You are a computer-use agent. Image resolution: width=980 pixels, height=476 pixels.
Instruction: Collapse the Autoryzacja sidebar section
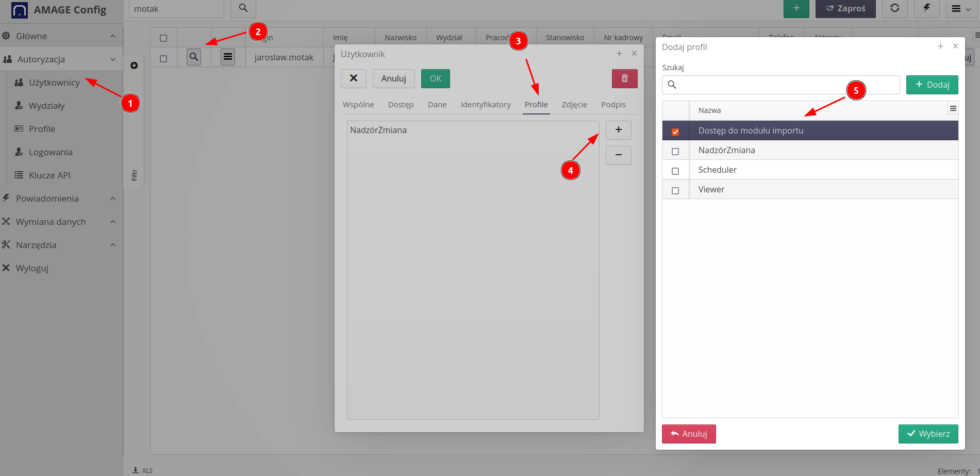113,59
